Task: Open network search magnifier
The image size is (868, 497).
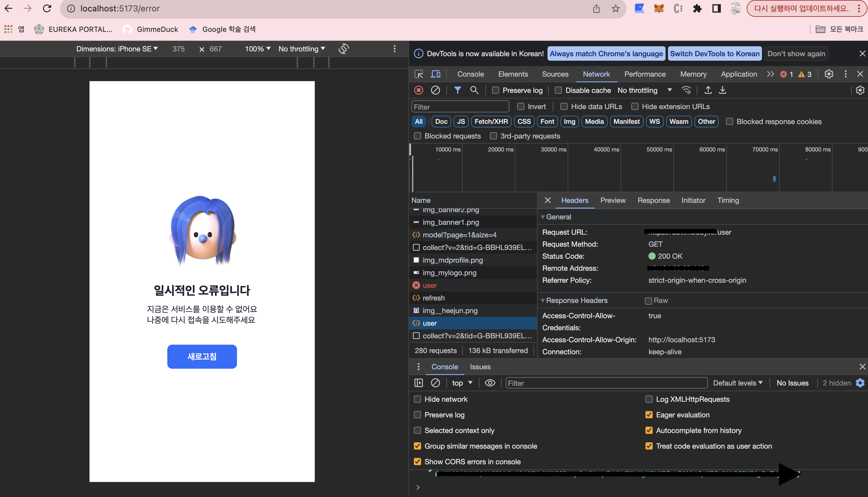Action: click(474, 90)
